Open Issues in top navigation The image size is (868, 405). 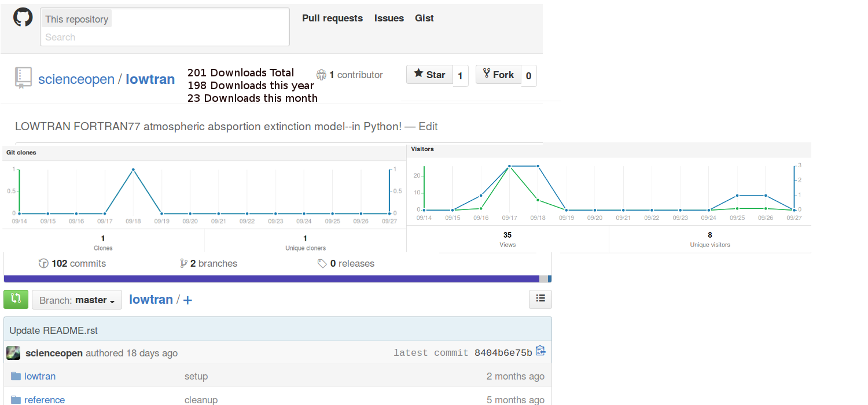389,18
